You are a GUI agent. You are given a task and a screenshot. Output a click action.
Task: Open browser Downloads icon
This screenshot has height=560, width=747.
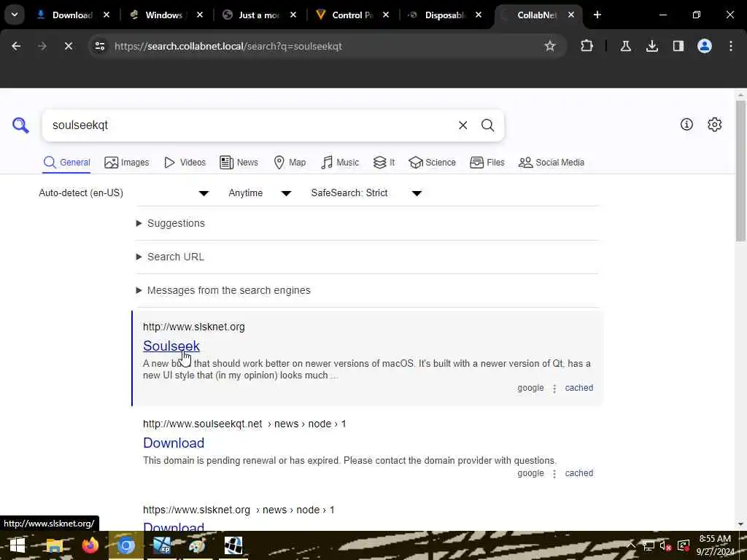651,46
